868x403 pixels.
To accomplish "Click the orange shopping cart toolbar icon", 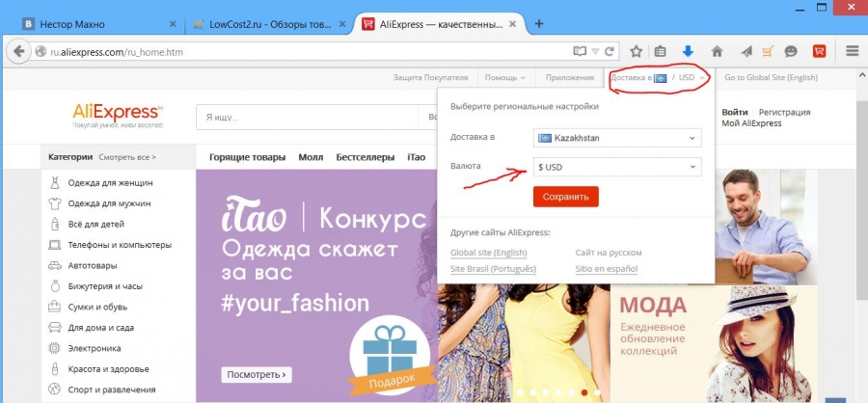I will point(768,51).
